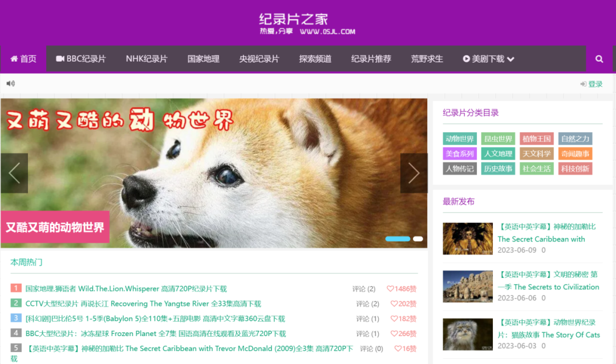The height and width of the screenshot is (364, 616).
Task: Like the Frozen Planet post
Action: [x=403, y=333]
